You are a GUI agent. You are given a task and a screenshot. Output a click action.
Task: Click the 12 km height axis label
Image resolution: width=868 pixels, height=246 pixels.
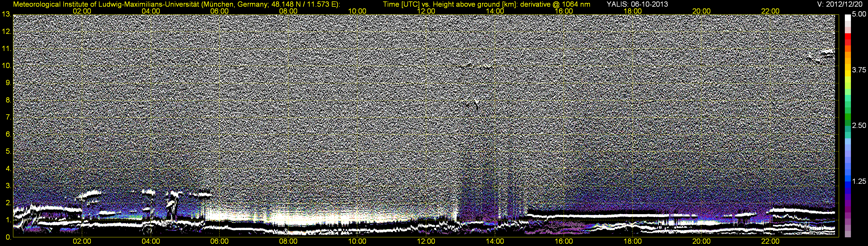pyautogui.click(x=6, y=32)
